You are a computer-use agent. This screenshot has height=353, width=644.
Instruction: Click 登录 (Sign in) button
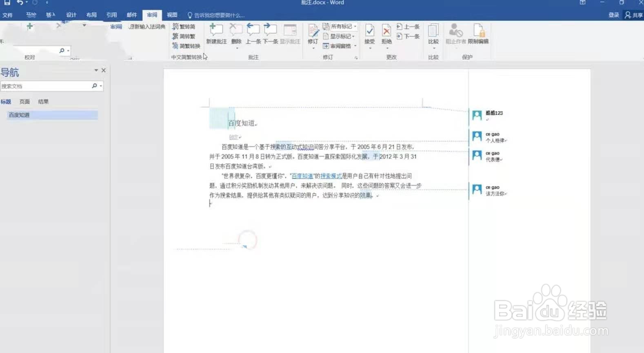coord(614,15)
